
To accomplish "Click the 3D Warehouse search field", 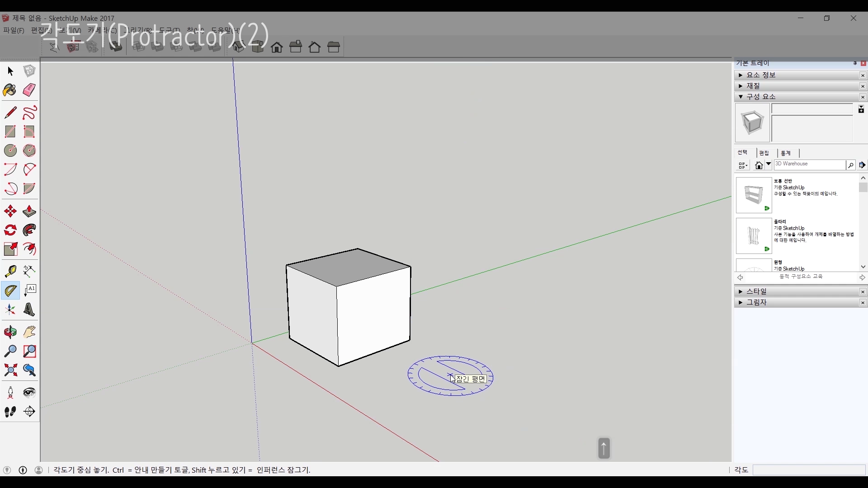I will click(x=809, y=164).
